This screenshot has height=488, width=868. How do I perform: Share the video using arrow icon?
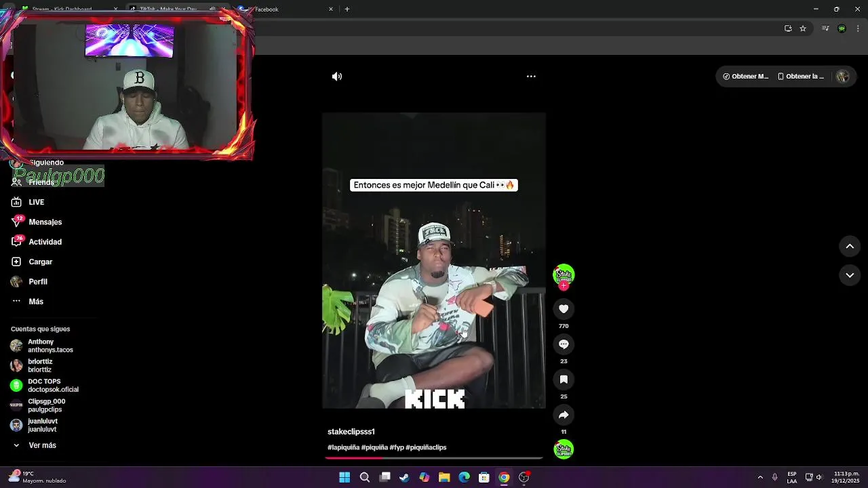click(x=564, y=415)
